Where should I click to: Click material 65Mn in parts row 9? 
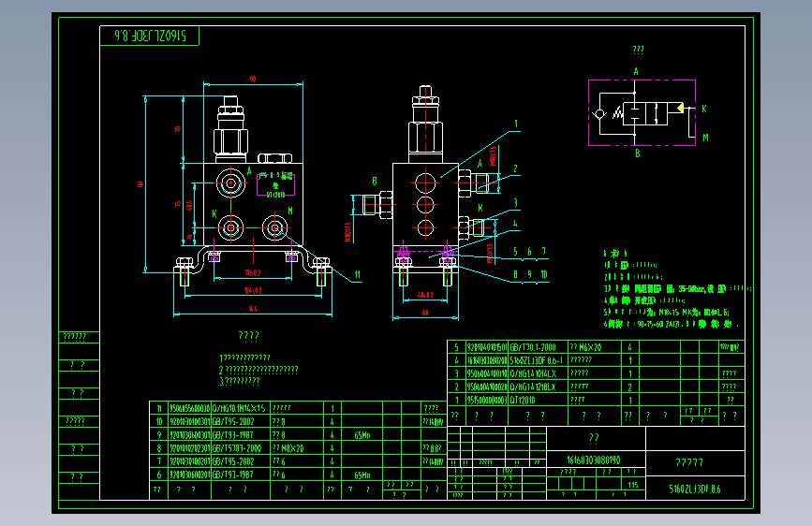[362, 435]
